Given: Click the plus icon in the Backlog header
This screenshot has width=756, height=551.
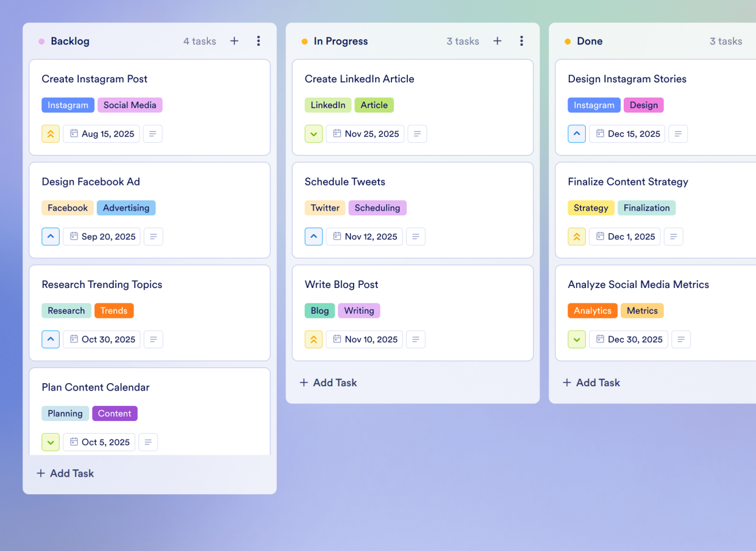Looking at the screenshot, I should (x=234, y=41).
